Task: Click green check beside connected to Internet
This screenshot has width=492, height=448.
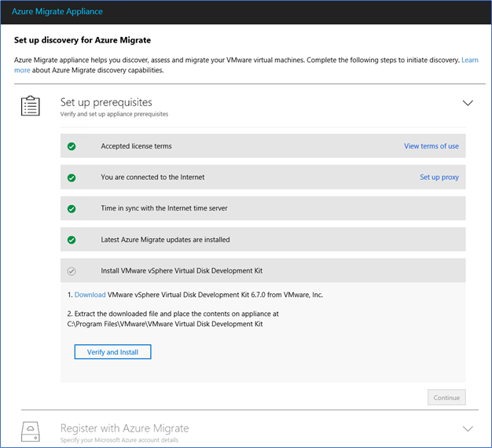Action: 72,178
